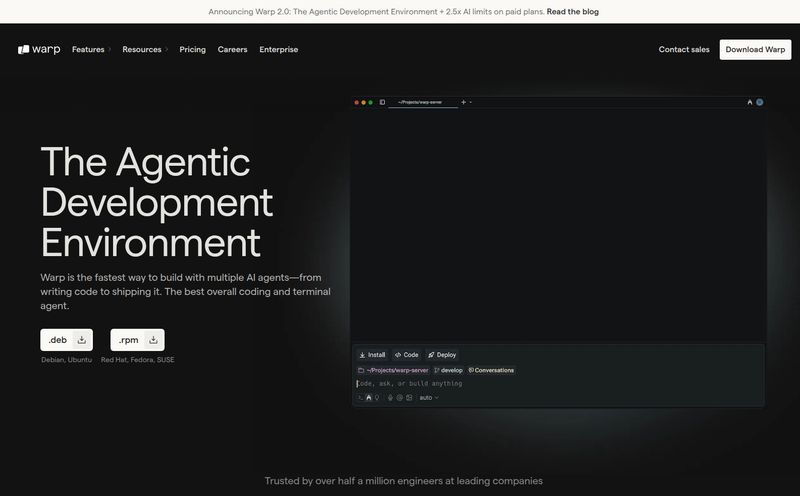Switch to Warp agent mode icon

point(368,398)
